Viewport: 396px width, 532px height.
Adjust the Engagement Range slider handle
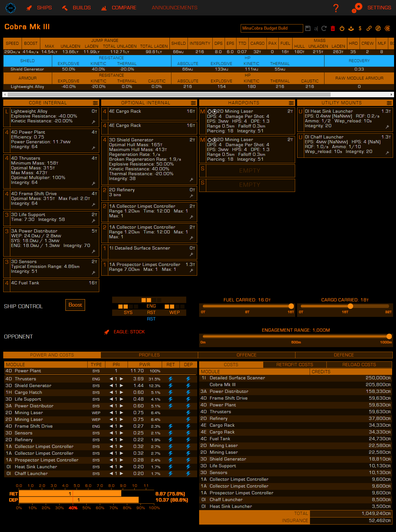[x=389, y=337]
